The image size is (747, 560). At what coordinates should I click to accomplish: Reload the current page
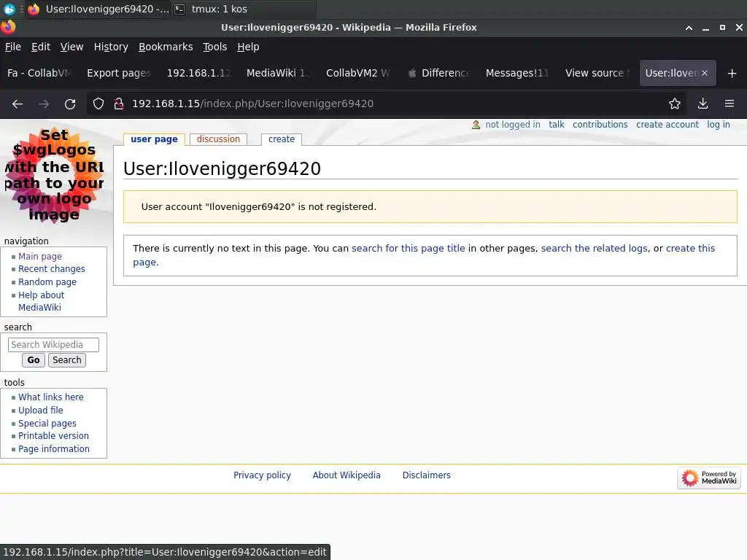coord(70,104)
